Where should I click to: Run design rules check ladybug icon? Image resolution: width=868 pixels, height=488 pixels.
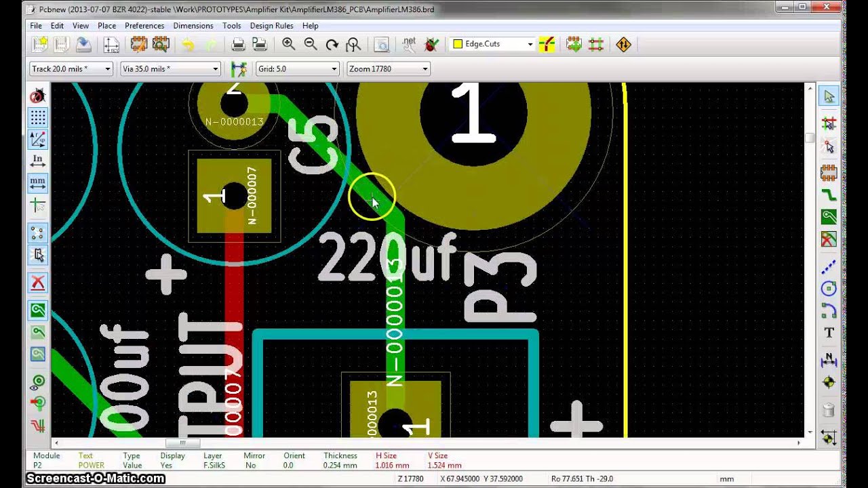[x=431, y=45]
